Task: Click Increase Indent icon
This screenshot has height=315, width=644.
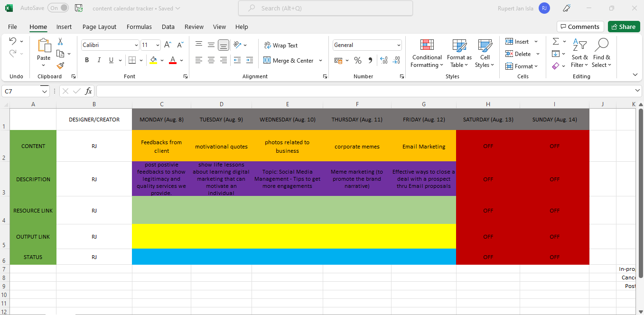Action: (250, 60)
